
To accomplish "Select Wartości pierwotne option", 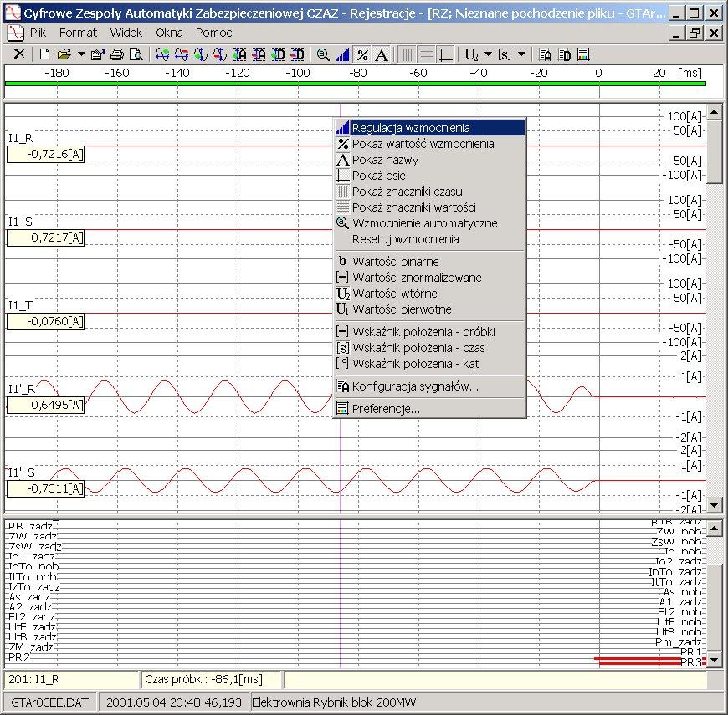I will (x=430, y=309).
